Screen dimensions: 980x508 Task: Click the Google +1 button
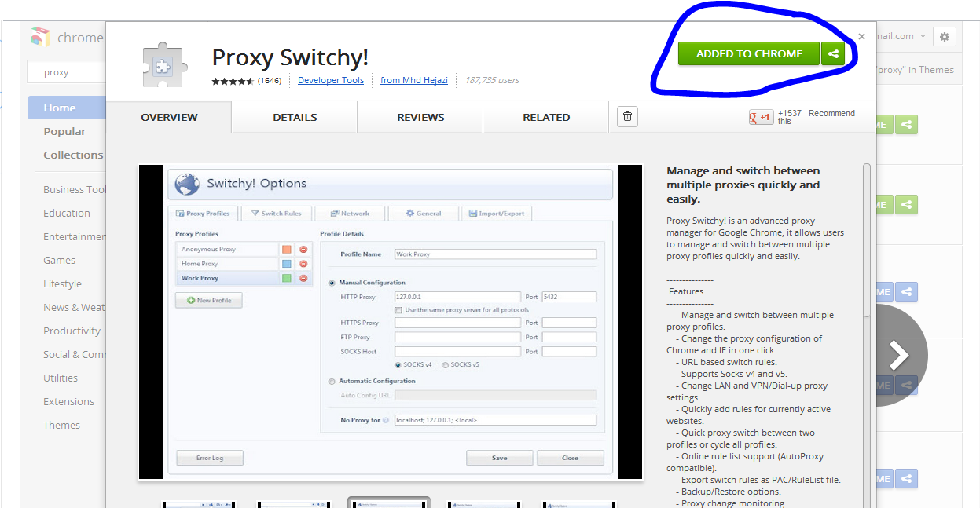click(762, 117)
